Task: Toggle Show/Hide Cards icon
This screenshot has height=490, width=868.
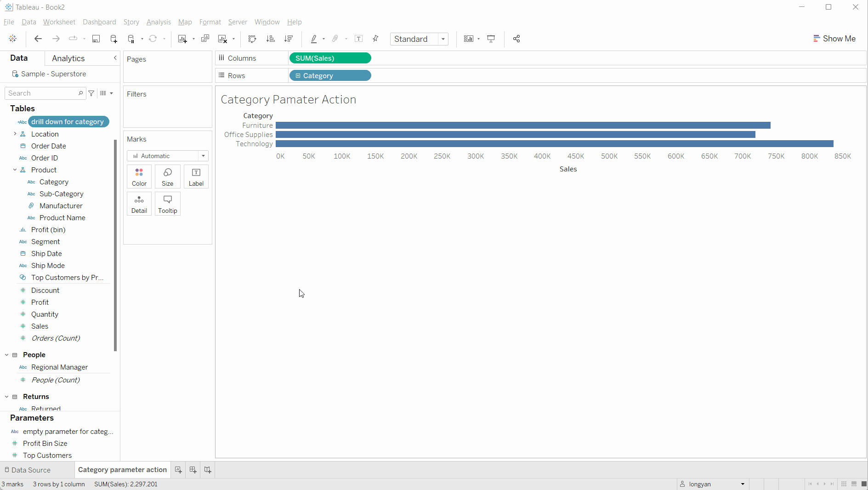Action: (469, 39)
